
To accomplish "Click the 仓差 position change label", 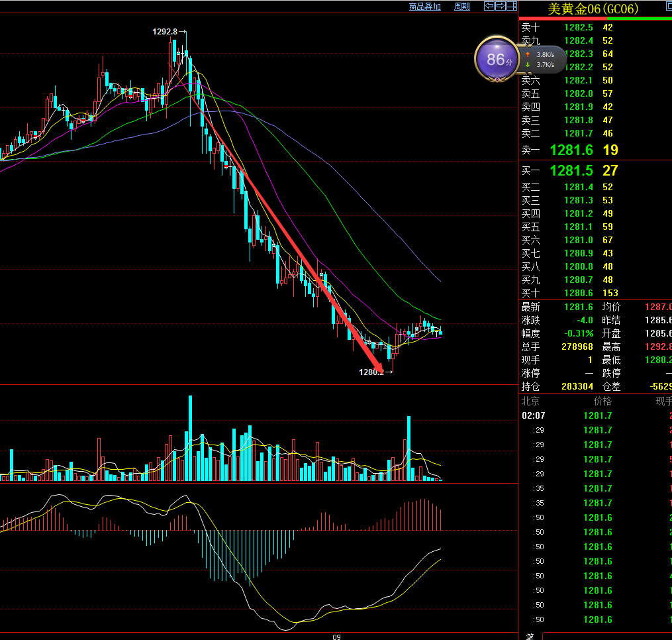I will tap(611, 387).
